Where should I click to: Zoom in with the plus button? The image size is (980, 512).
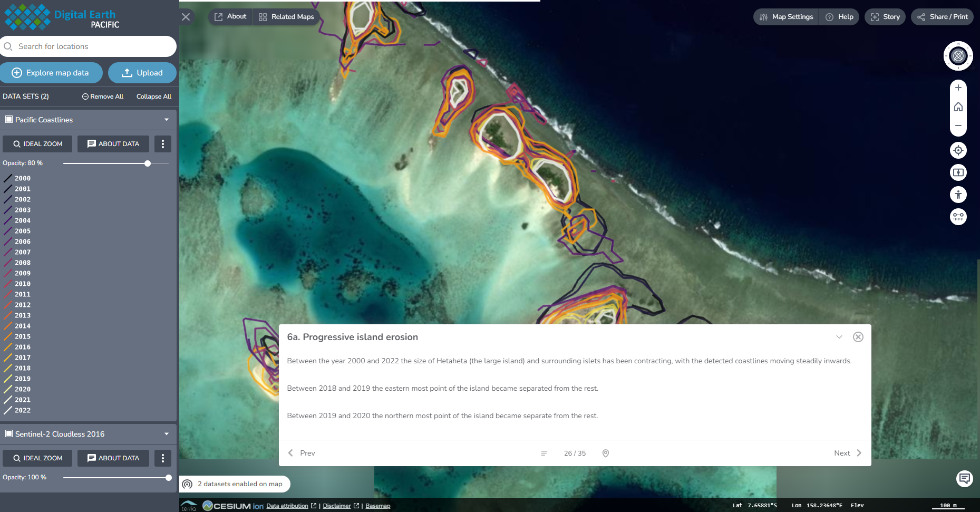[958, 88]
